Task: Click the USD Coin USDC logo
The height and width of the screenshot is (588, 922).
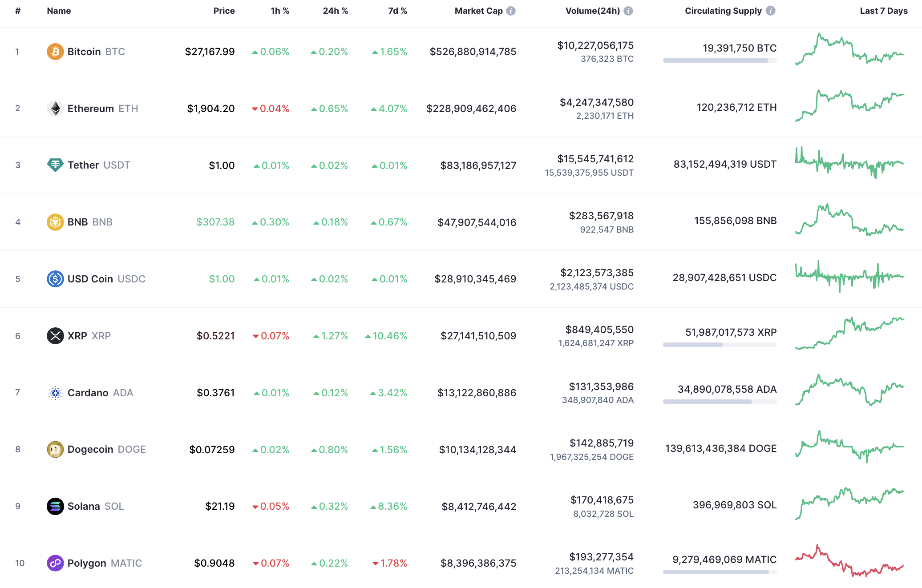Action: (x=55, y=279)
